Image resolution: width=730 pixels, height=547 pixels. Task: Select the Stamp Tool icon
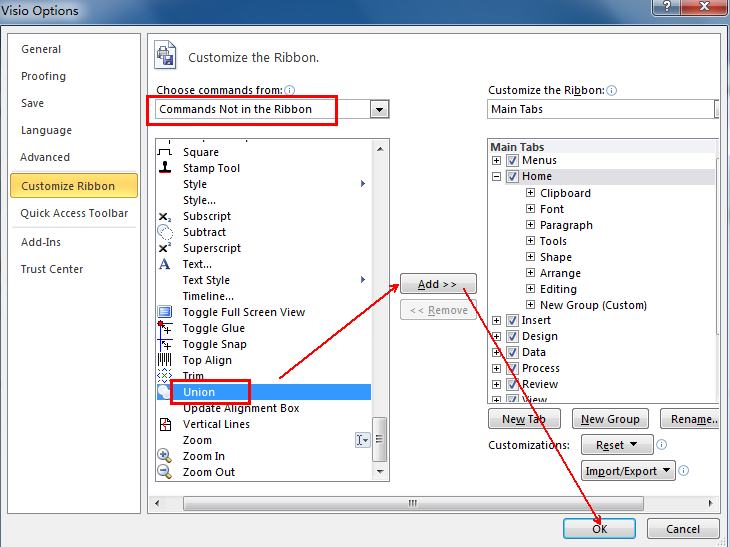pyautogui.click(x=165, y=168)
